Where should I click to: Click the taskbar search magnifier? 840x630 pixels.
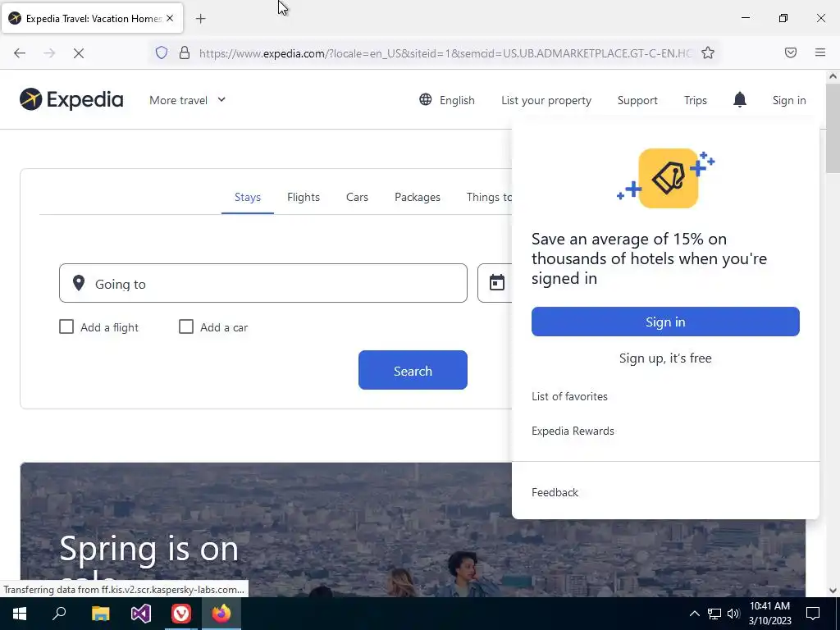[x=59, y=614]
